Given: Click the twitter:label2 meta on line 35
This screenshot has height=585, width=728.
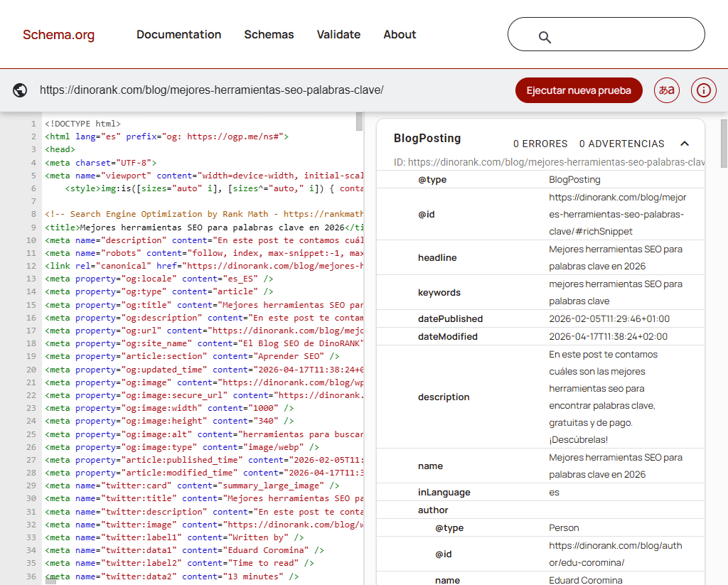Looking at the screenshot, I should click(x=179, y=563).
